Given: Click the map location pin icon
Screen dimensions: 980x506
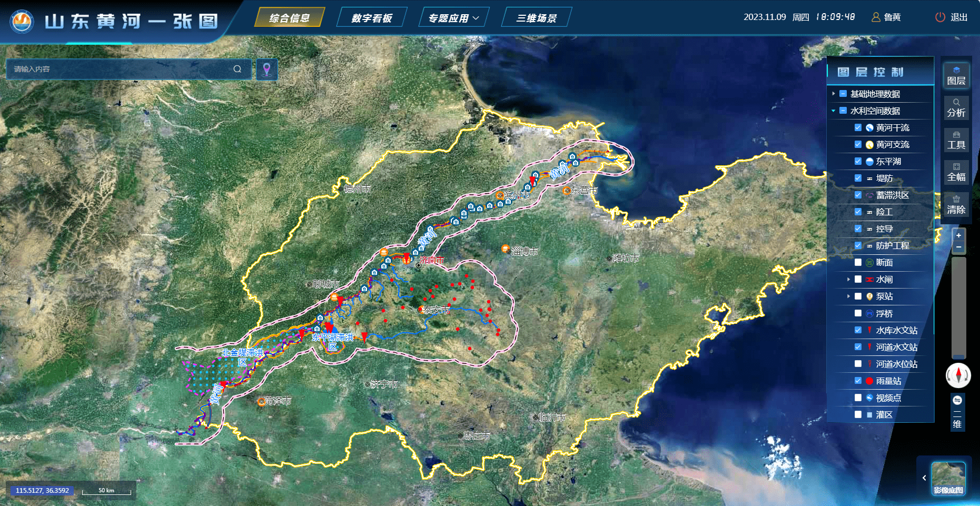Looking at the screenshot, I should tap(267, 70).
